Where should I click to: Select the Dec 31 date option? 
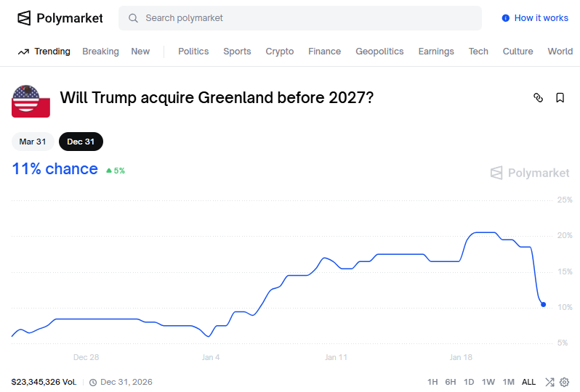[81, 142]
